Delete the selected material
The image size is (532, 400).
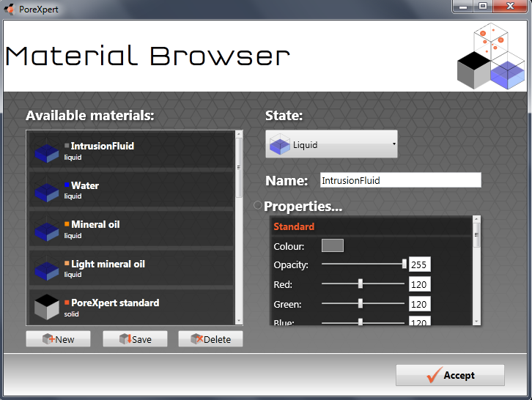click(210, 339)
